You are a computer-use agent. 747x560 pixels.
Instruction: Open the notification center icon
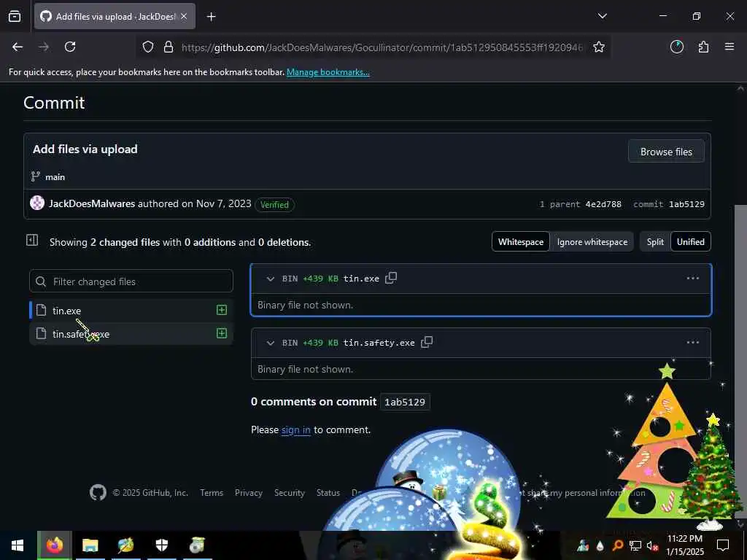click(x=723, y=545)
